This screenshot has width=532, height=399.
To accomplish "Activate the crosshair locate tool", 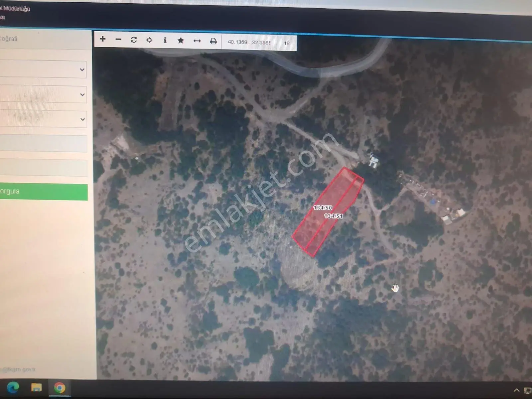I will pos(149,40).
